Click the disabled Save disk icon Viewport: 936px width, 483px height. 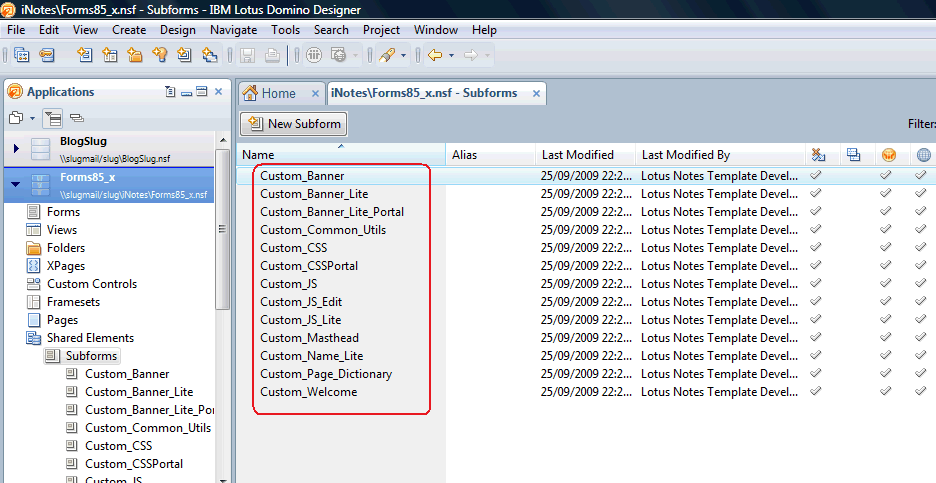[247, 56]
